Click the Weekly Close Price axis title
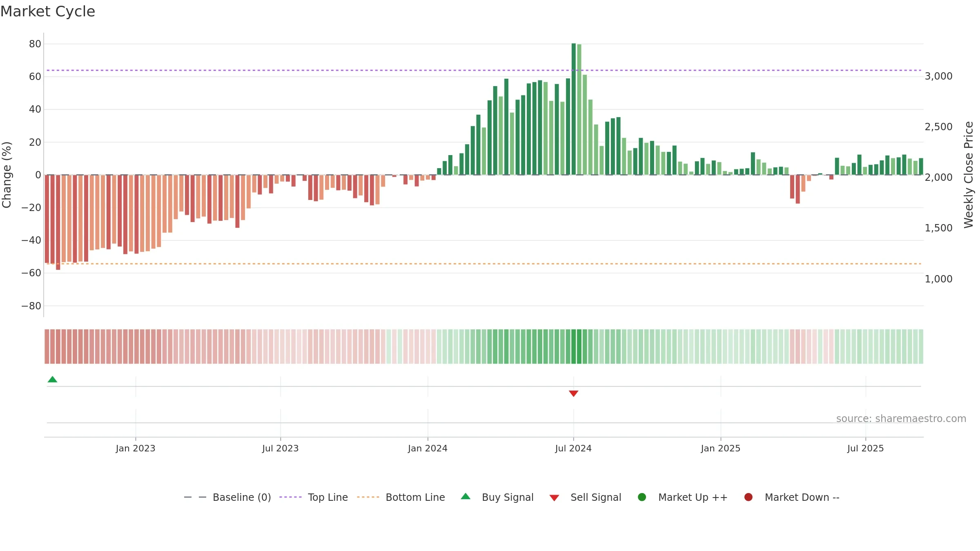 coord(969,175)
